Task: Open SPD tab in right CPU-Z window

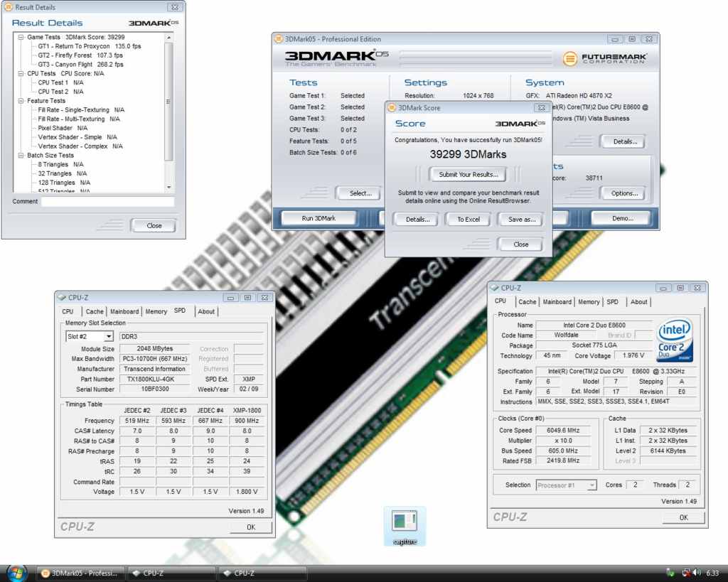Action: click(x=612, y=302)
